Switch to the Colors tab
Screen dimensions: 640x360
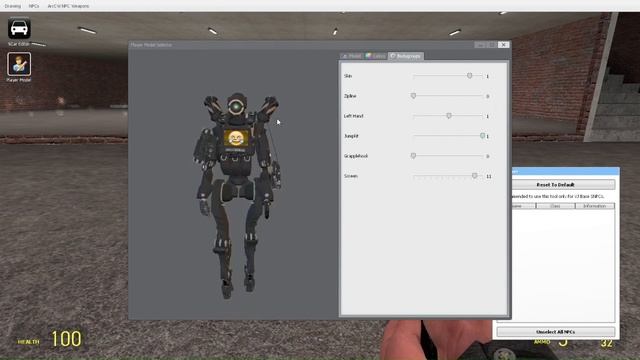375,56
